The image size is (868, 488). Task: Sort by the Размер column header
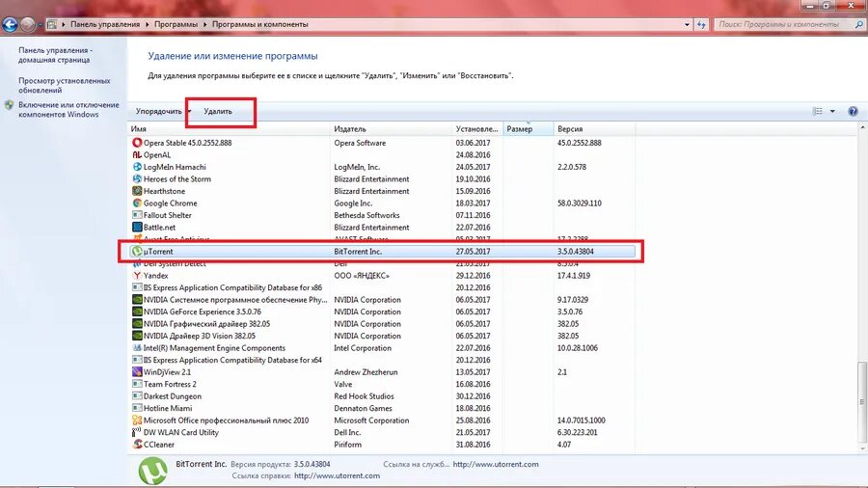(x=529, y=129)
